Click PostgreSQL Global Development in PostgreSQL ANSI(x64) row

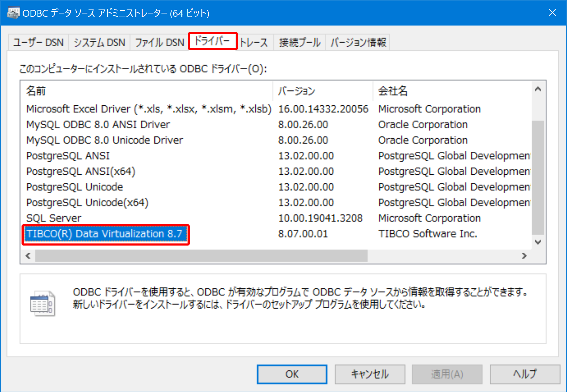(454, 171)
